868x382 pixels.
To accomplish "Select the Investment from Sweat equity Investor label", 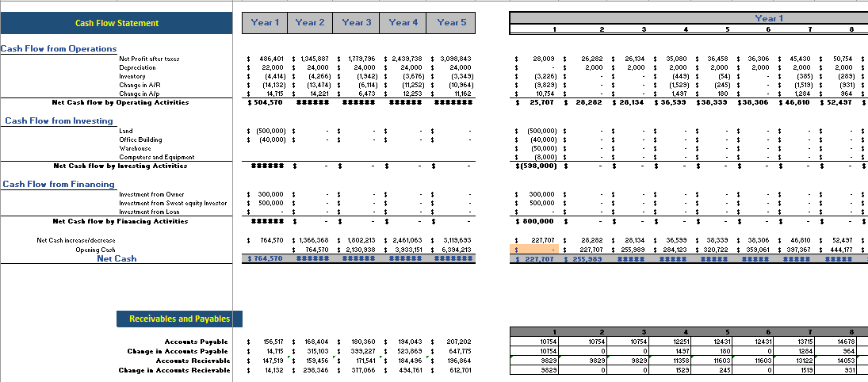I will pyautogui.click(x=173, y=203).
